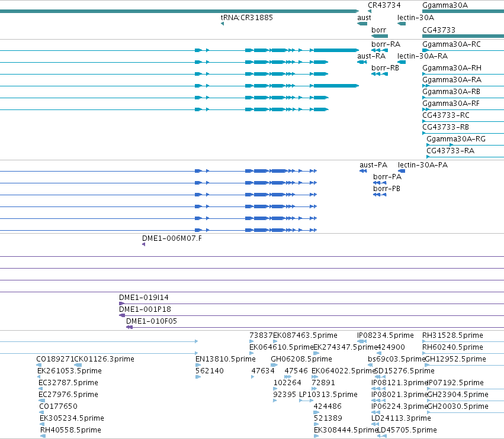Select the 562140 feature label
This screenshot has height=439, width=504.
click(x=209, y=371)
